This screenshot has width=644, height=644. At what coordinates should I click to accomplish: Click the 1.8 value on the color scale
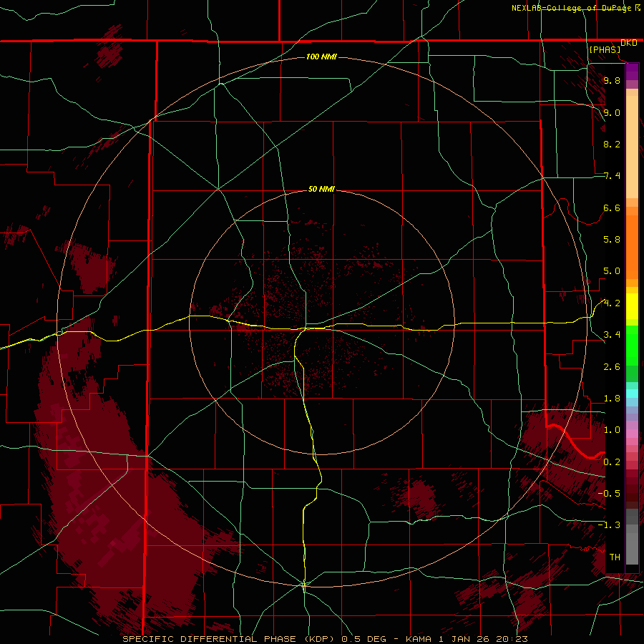pyautogui.click(x=612, y=399)
